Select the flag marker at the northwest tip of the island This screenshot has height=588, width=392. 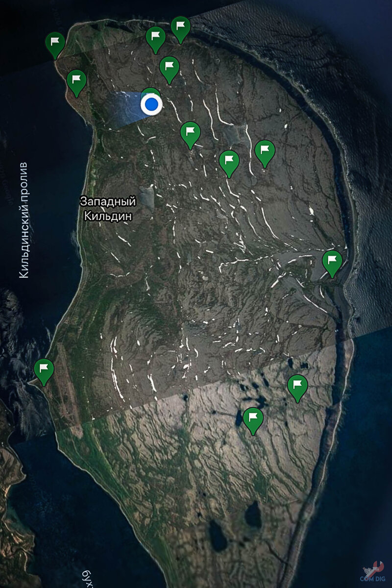coord(55,45)
